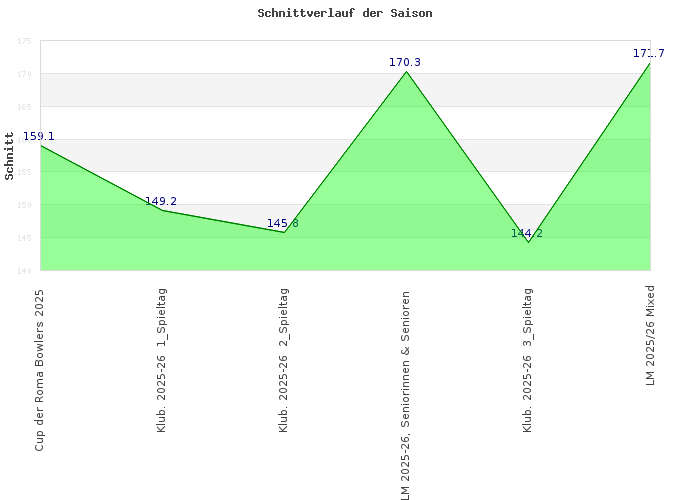Click the 170.3 peak value label

point(405,62)
